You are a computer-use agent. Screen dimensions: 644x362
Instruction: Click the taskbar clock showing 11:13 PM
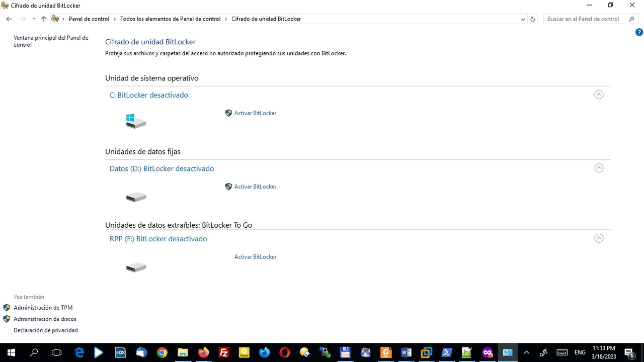click(x=604, y=352)
